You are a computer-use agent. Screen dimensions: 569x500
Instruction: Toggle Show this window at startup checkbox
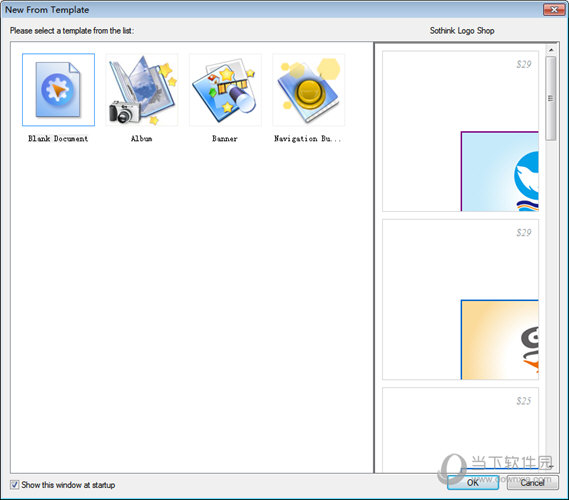pos(15,485)
